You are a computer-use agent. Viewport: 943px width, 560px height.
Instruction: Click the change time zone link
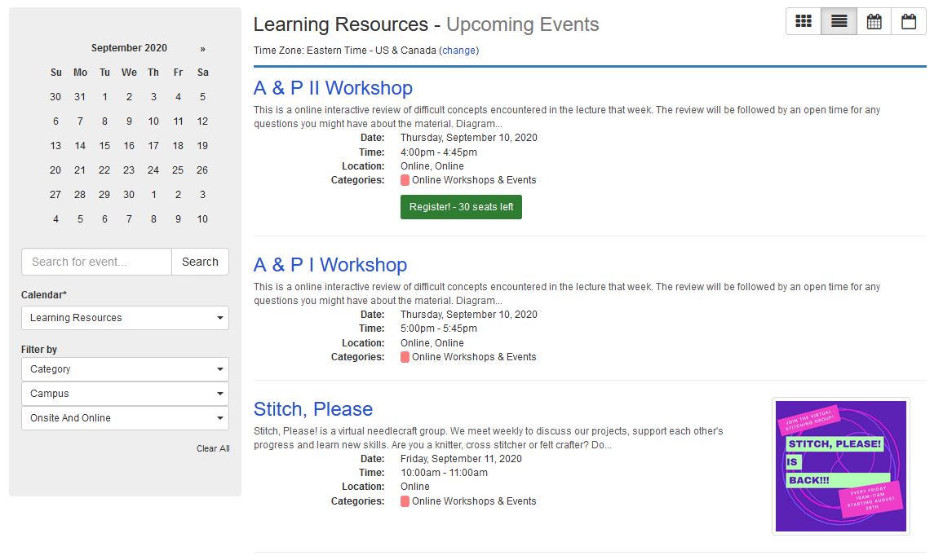pyautogui.click(x=459, y=51)
